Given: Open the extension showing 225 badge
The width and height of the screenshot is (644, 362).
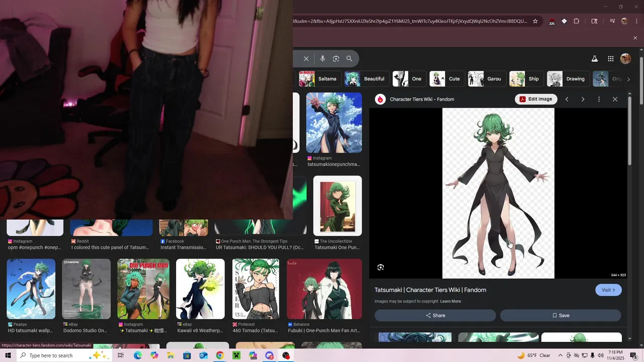Looking at the screenshot, I should click(551, 21).
